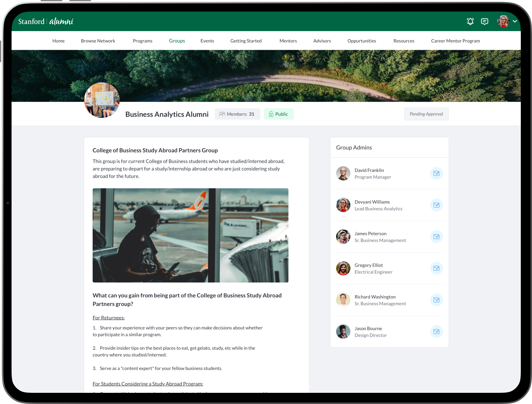Click the Public group status badge
The width and height of the screenshot is (532, 404).
pyautogui.click(x=278, y=114)
